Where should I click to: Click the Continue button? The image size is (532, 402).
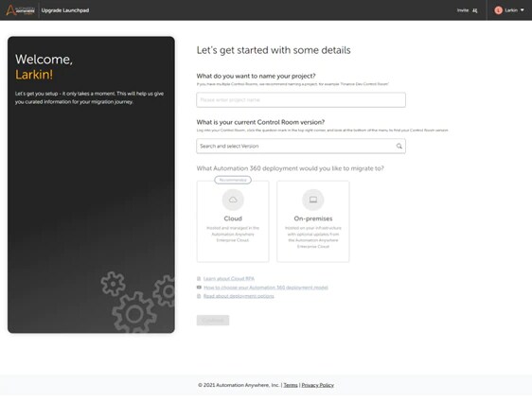point(213,321)
